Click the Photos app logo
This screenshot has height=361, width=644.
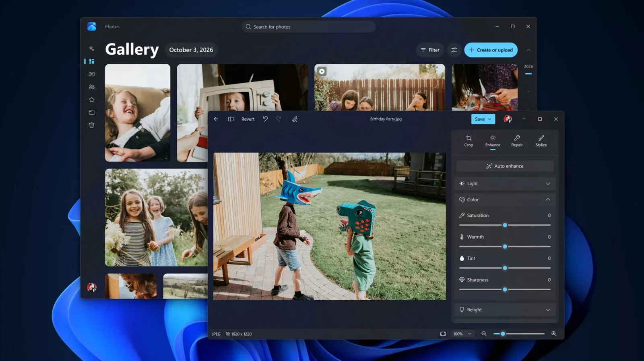click(x=92, y=27)
